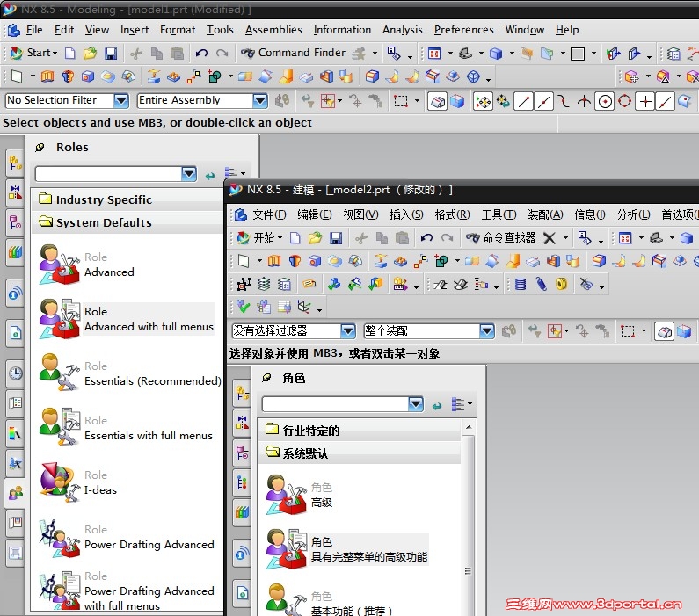Select the 高级 role in the Chinese window

(300, 496)
